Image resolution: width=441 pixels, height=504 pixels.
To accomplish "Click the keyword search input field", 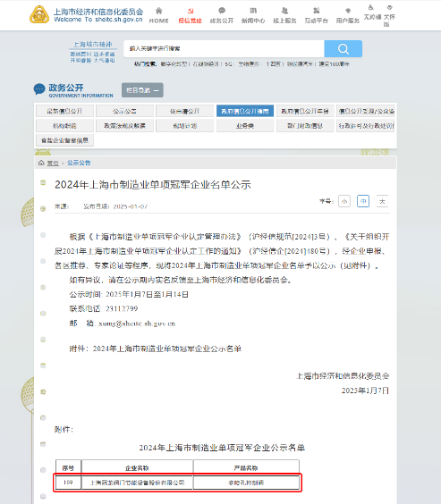I will coord(224,49).
